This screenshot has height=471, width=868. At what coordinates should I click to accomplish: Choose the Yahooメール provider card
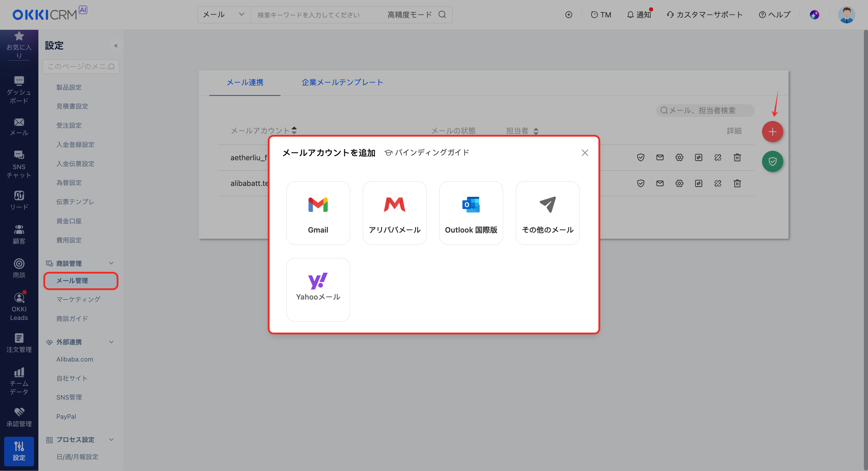(x=318, y=290)
